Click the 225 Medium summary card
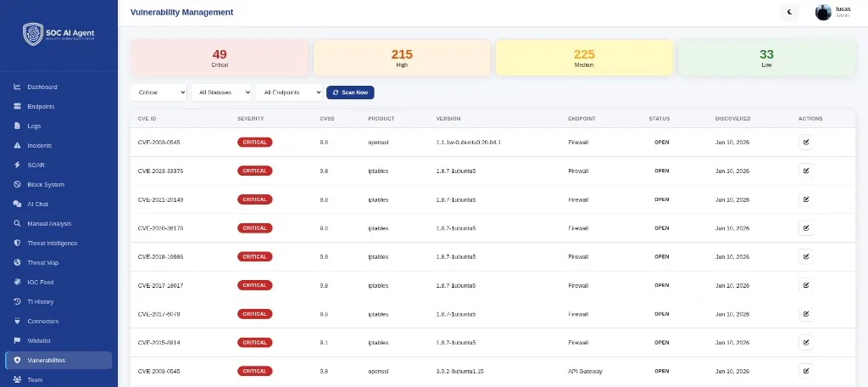 (x=584, y=58)
